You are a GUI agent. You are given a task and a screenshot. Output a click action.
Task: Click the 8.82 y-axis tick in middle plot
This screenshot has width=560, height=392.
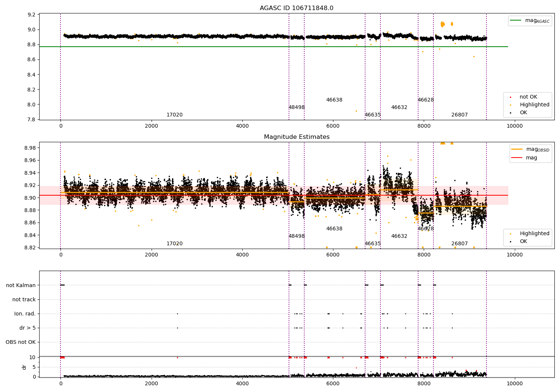30,248
